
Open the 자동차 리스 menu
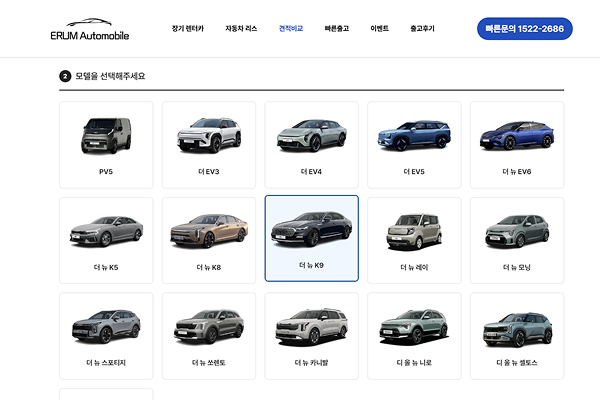point(241,29)
